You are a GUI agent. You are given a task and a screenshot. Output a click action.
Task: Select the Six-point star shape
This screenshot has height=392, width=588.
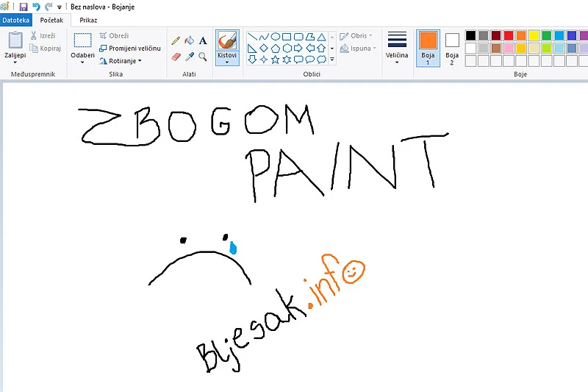click(287, 60)
